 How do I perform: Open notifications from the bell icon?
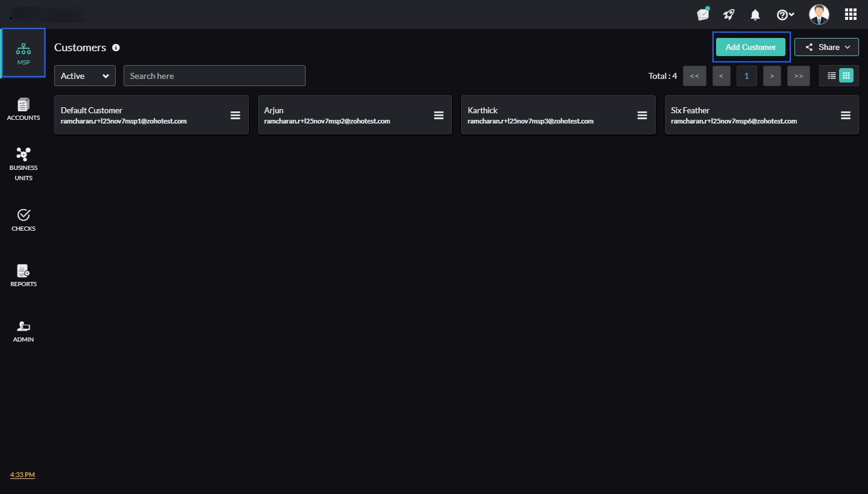755,14
